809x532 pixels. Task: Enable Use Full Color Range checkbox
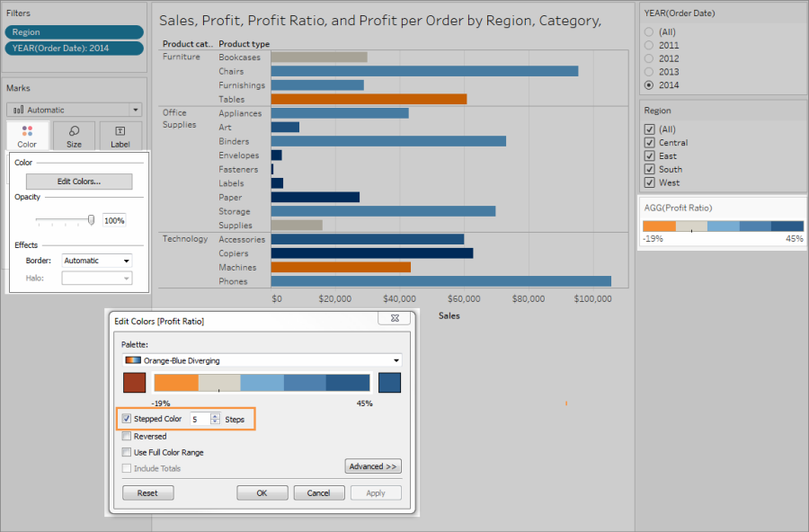[x=127, y=452]
